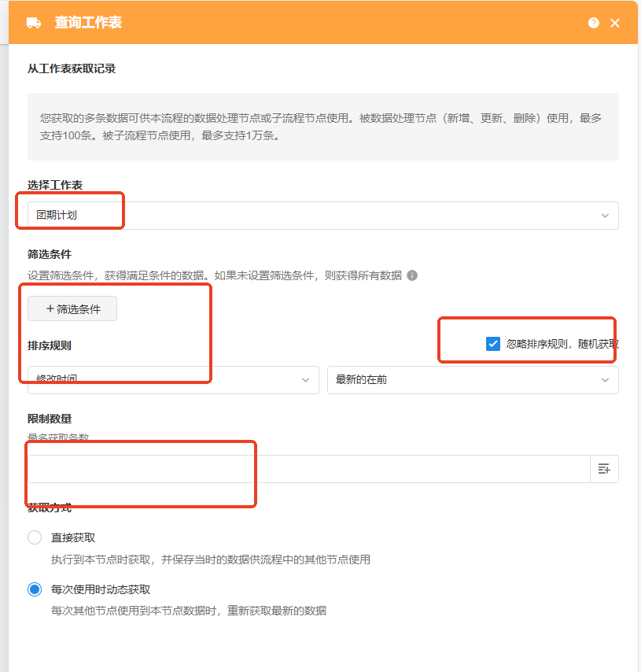Click the 从工作表获取记录 heading

pyautogui.click(x=72, y=68)
